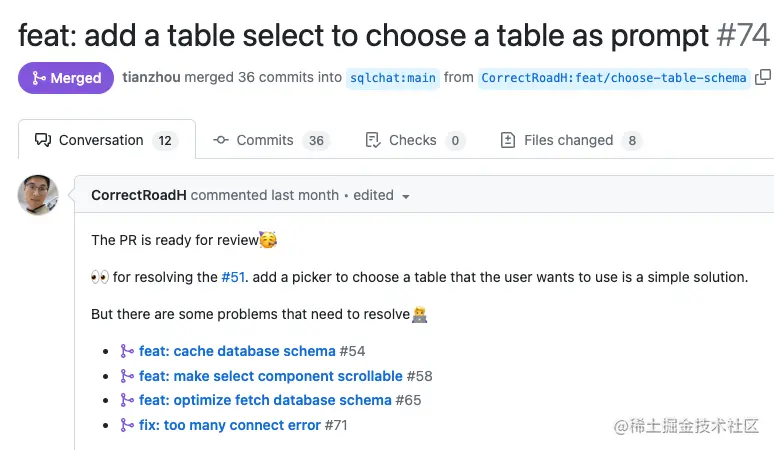Open the referenced issue #51 link

(233, 277)
